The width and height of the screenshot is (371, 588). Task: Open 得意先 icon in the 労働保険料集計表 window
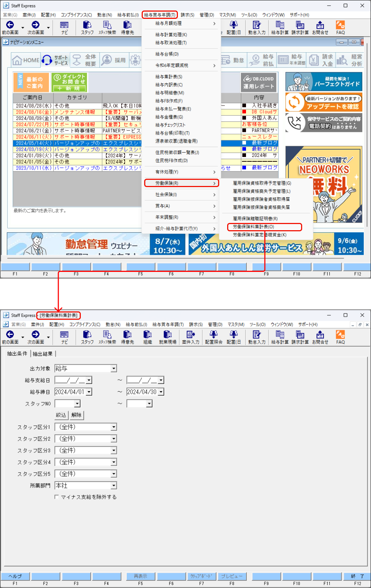pos(127,337)
